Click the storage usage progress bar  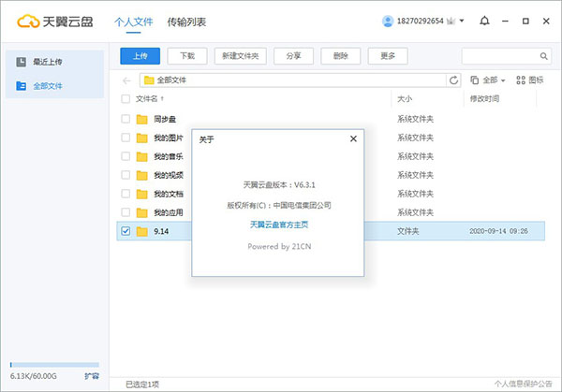click(x=54, y=365)
